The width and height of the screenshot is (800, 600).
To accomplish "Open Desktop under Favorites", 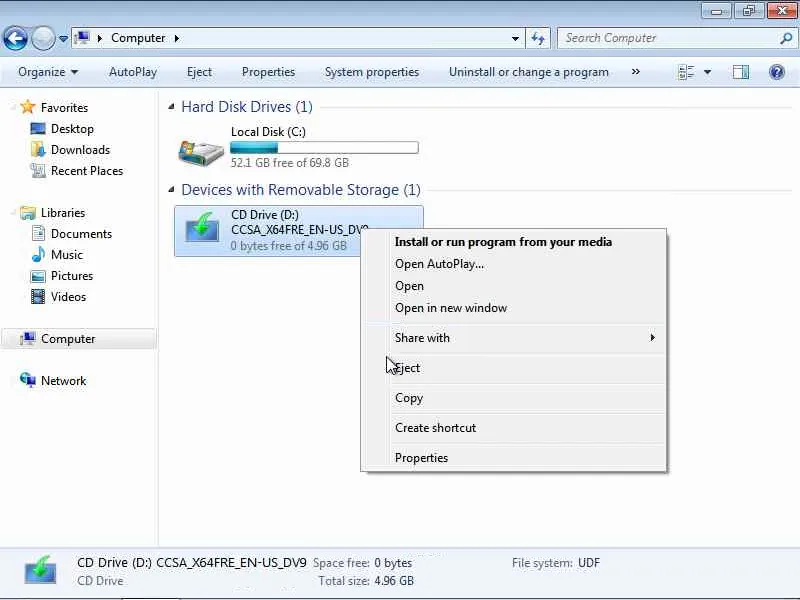I will pos(72,129).
